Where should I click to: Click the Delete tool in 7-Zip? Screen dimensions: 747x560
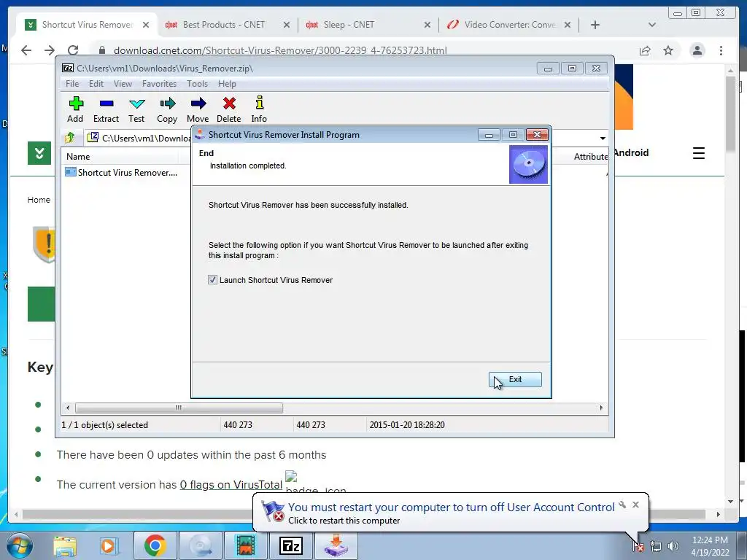tap(228, 109)
